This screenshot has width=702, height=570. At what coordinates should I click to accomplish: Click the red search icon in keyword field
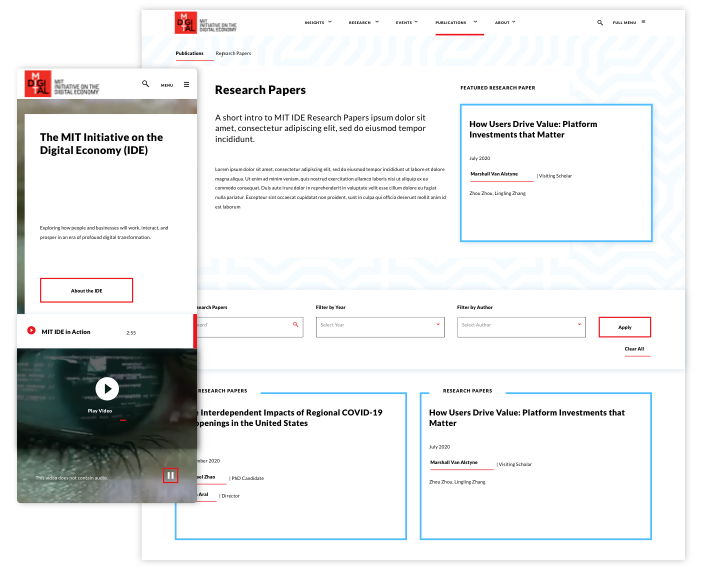pyautogui.click(x=295, y=325)
